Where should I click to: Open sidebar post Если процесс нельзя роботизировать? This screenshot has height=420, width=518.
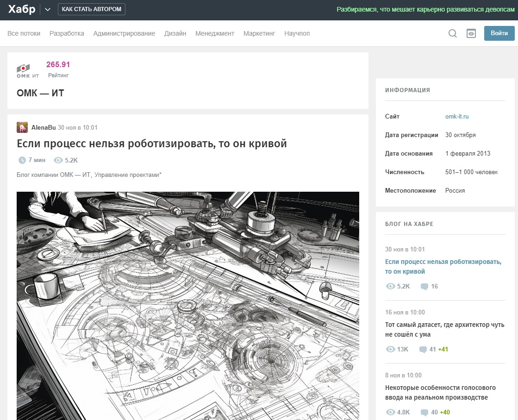click(x=443, y=266)
